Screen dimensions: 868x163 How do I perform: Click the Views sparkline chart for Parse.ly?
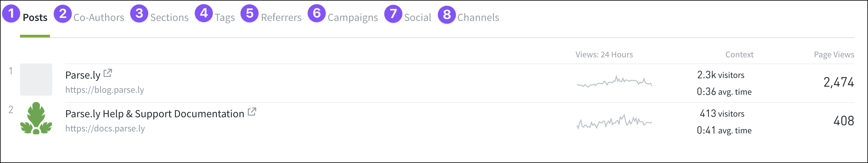pyautogui.click(x=614, y=81)
